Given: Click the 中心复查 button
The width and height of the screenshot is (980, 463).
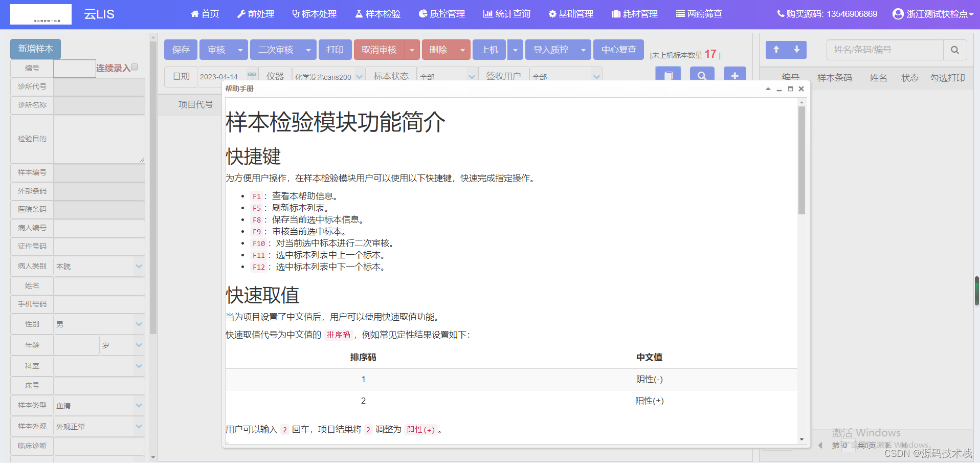Looking at the screenshot, I should pos(619,50).
